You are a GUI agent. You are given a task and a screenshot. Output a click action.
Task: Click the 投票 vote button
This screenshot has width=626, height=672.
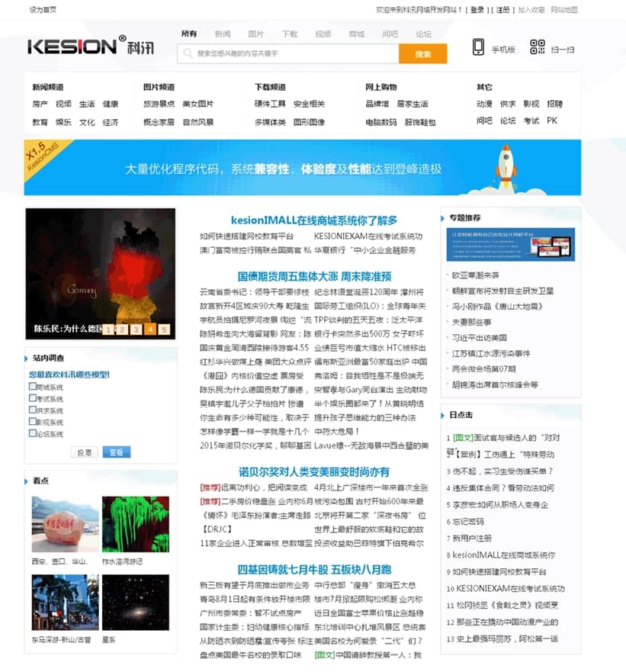(x=85, y=452)
